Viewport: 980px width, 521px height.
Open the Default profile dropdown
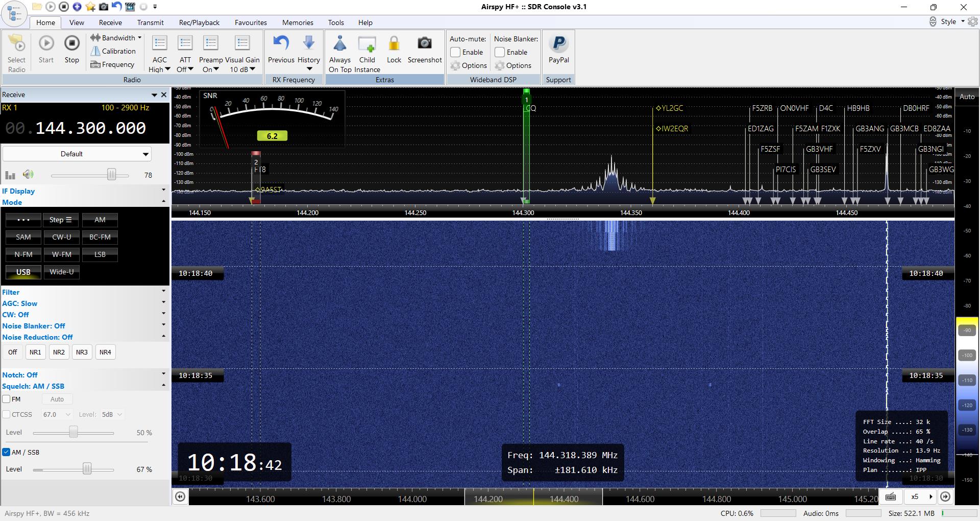click(77, 154)
